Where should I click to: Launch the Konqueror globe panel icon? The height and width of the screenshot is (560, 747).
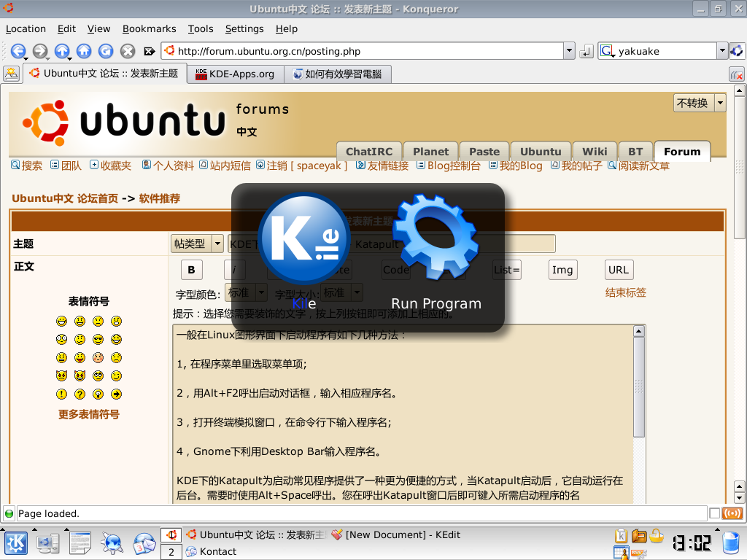[112, 543]
